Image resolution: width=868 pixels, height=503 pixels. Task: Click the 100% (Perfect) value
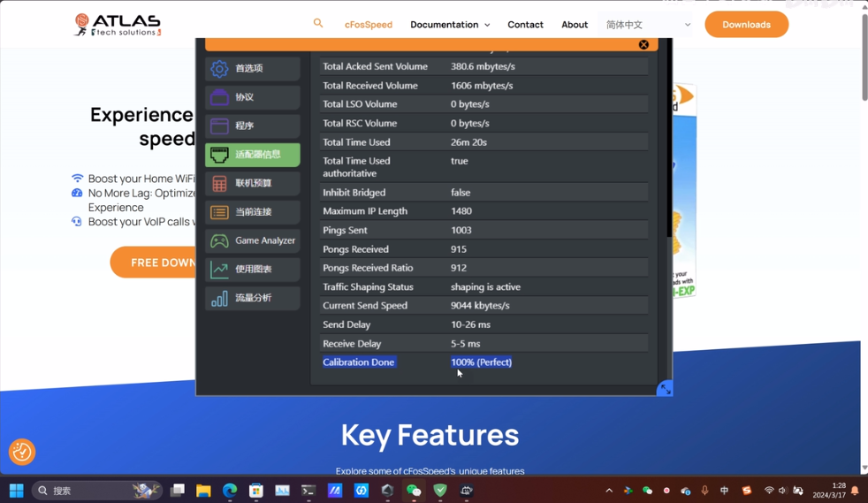pyautogui.click(x=481, y=362)
